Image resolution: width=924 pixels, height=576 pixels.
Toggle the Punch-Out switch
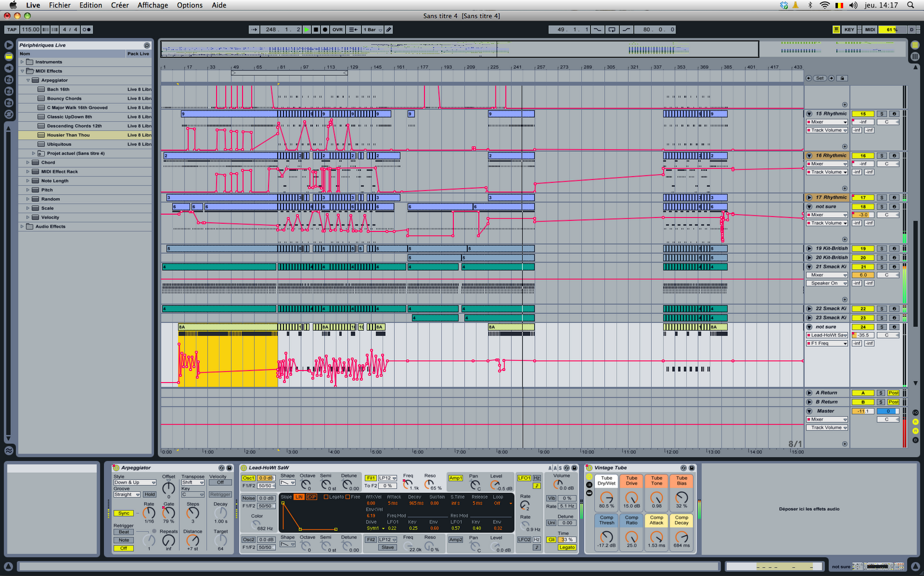tap(627, 29)
